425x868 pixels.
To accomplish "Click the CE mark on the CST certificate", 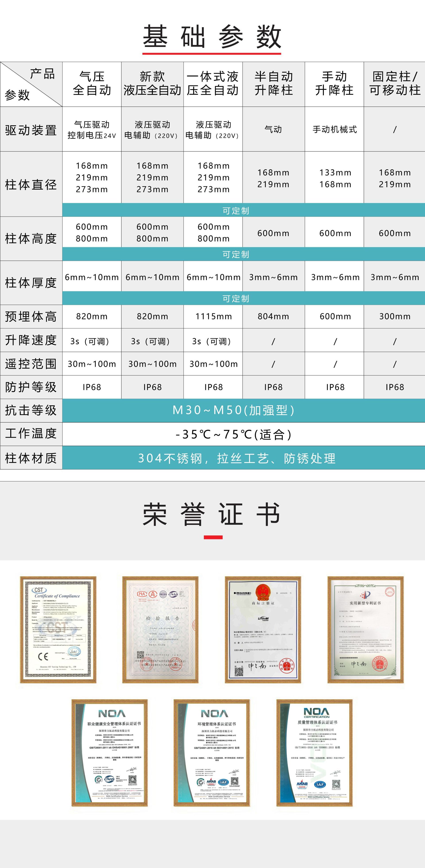I will 43,656.
